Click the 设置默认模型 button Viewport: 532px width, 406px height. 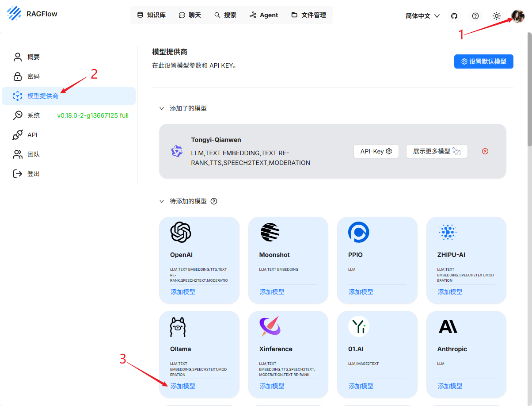click(484, 61)
